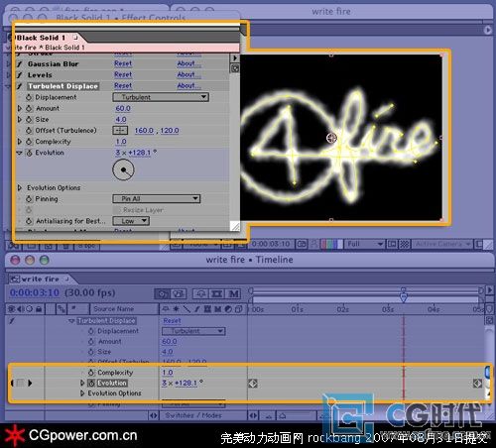The width and height of the screenshot is (496, 448).
Task: Toggle the Draft 3D button in Timeline
Action: click(179, 293)
